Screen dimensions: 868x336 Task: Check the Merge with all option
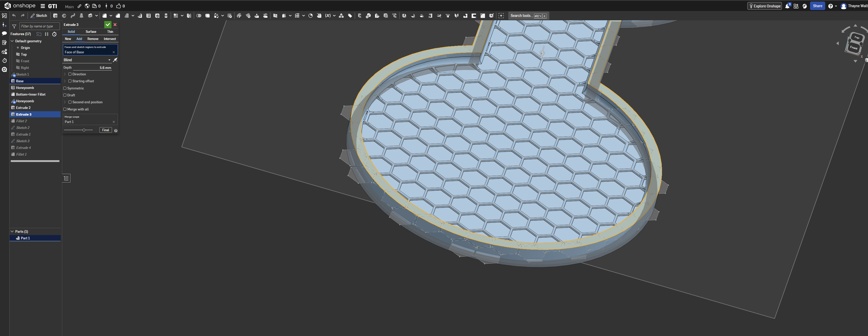65,109
